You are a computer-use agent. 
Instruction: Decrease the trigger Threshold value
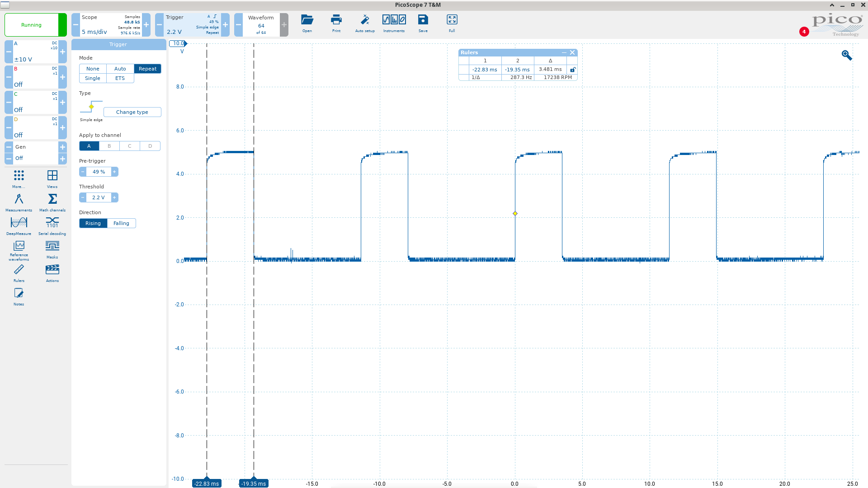[x=83, y=197]
